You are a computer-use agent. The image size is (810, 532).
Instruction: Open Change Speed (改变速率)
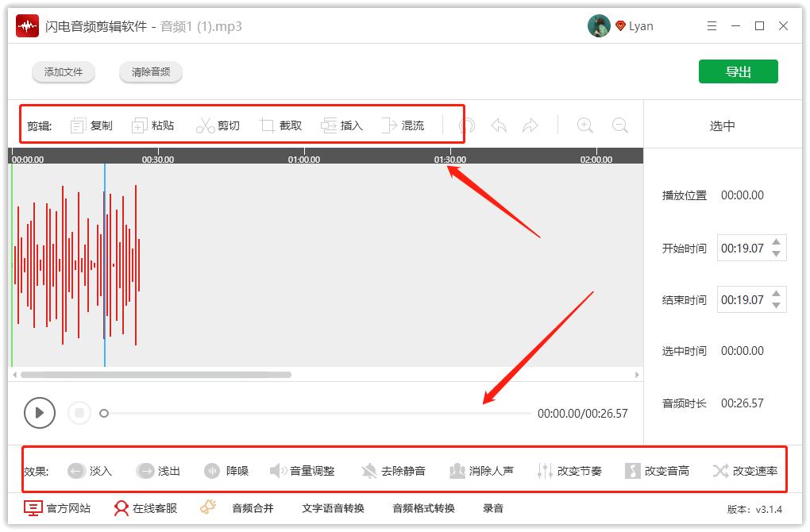click(745, 471)
